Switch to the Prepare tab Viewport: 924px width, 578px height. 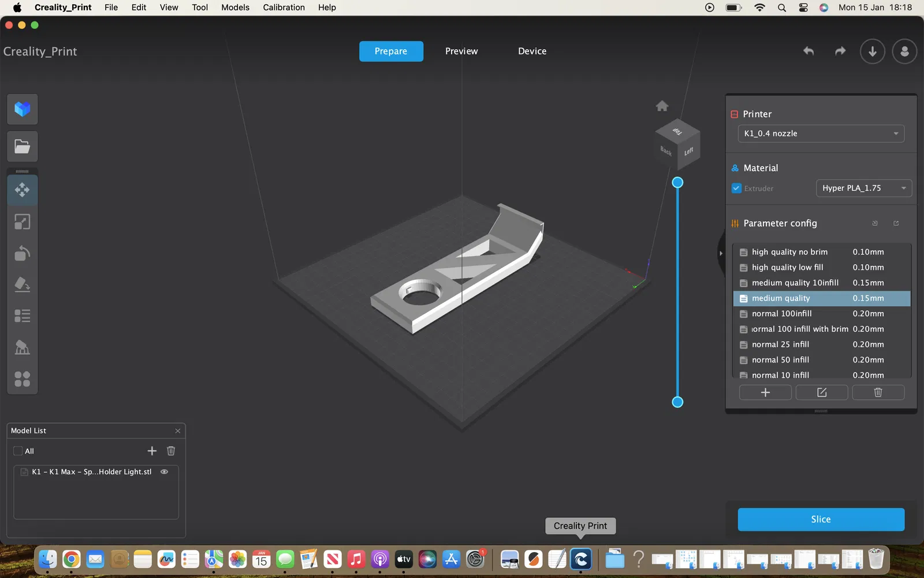click(391, 51)
